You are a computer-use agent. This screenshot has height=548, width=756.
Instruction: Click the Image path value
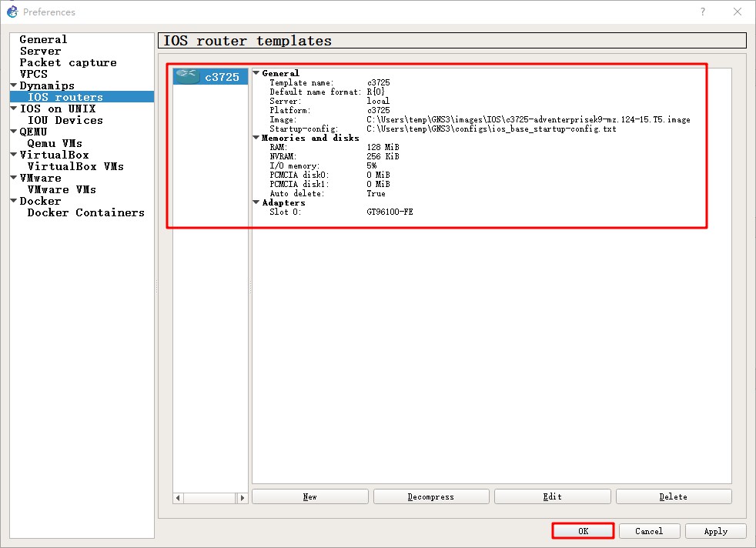pyautogui.click(x=528, y=119)
